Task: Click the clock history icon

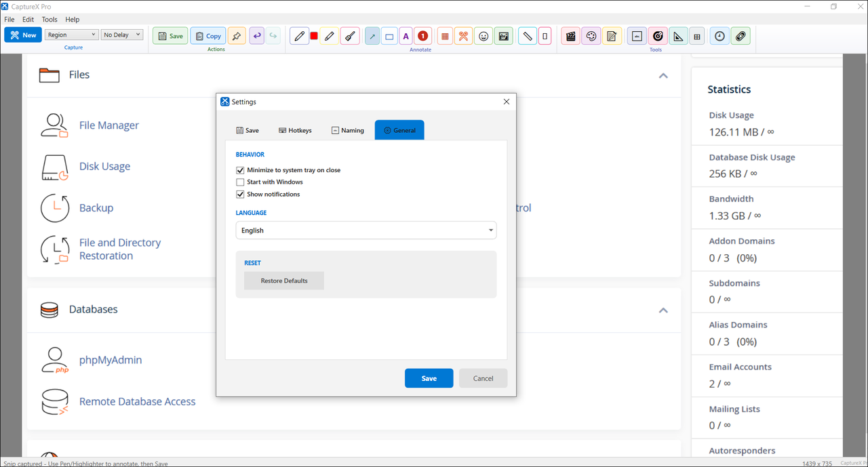Action: click(719, 36)
